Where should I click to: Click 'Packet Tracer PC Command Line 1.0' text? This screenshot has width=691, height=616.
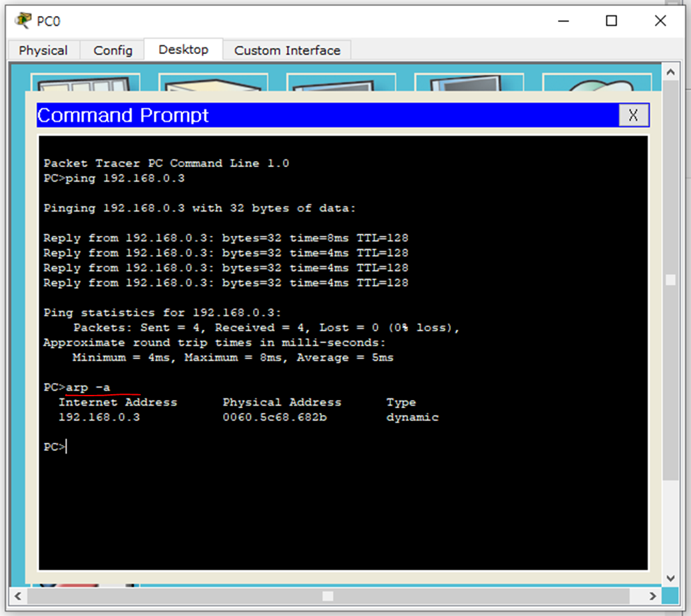(166, 163)
